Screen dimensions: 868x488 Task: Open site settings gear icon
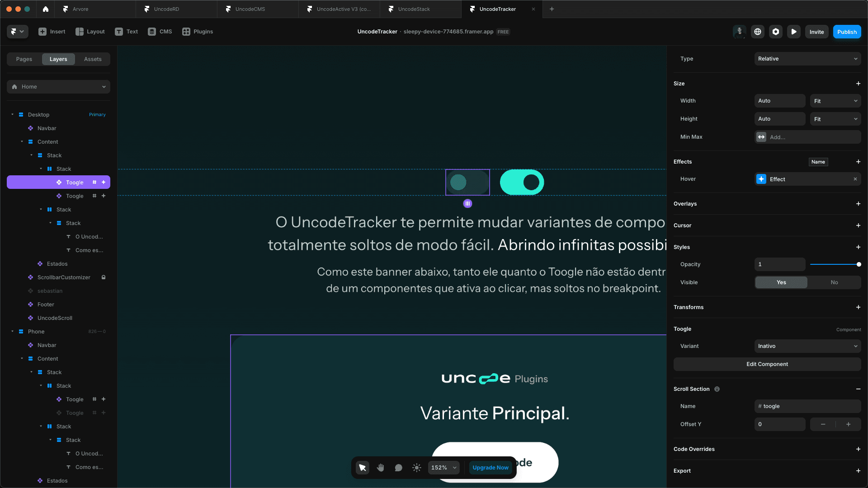(776, 32)
